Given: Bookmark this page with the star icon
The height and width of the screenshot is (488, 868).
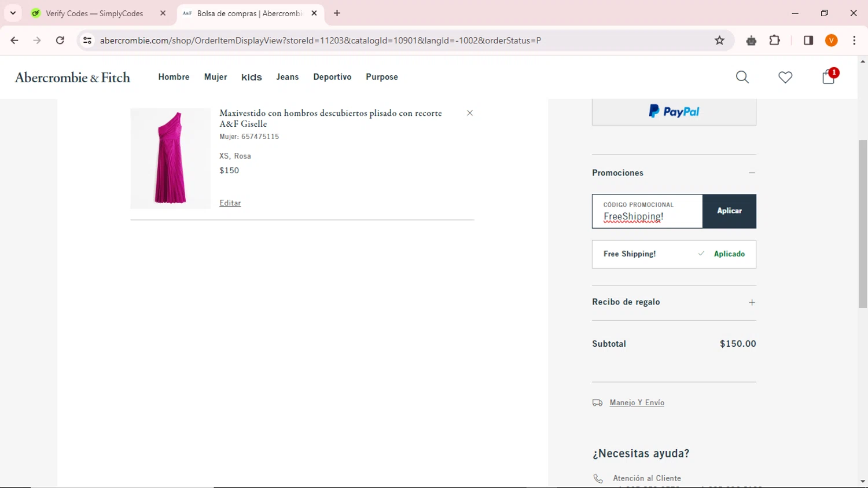Looking at the screenshot, I should 720,41.
